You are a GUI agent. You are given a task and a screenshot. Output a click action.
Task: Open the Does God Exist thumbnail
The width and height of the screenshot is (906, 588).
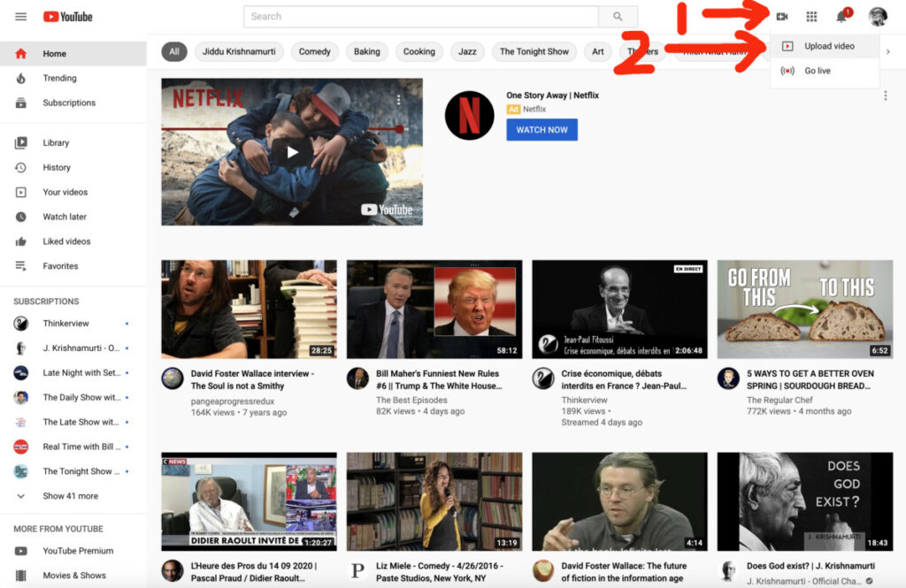click(805, 502)
